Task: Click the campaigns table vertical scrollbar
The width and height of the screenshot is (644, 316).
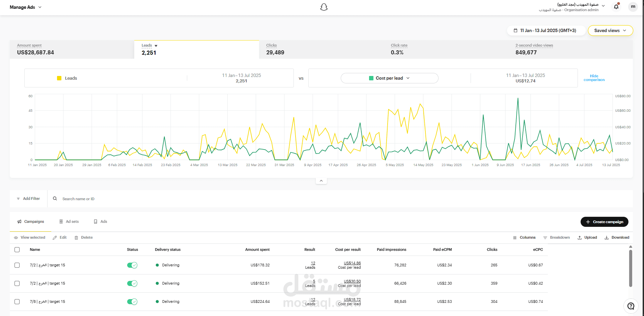Action: click(631, 268)
